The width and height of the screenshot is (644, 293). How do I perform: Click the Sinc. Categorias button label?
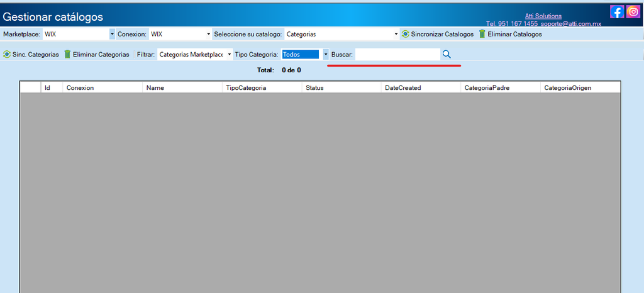(35, 54)
